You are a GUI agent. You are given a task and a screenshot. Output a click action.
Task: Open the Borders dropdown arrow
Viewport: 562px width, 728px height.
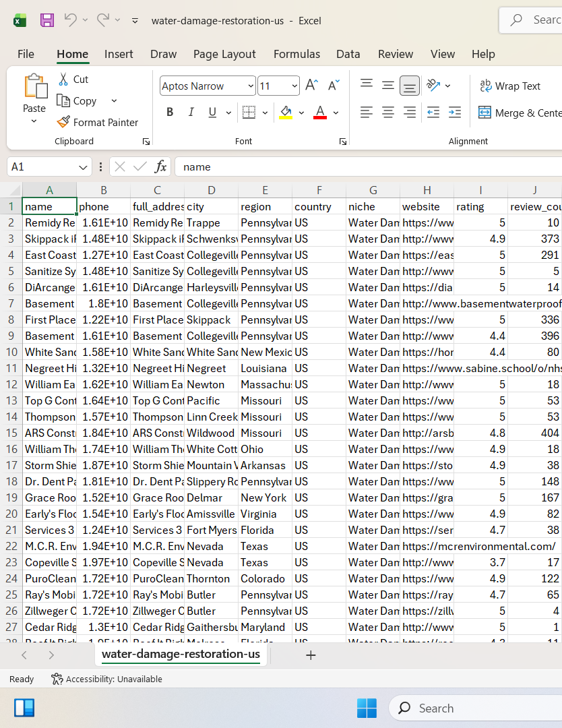265,113
